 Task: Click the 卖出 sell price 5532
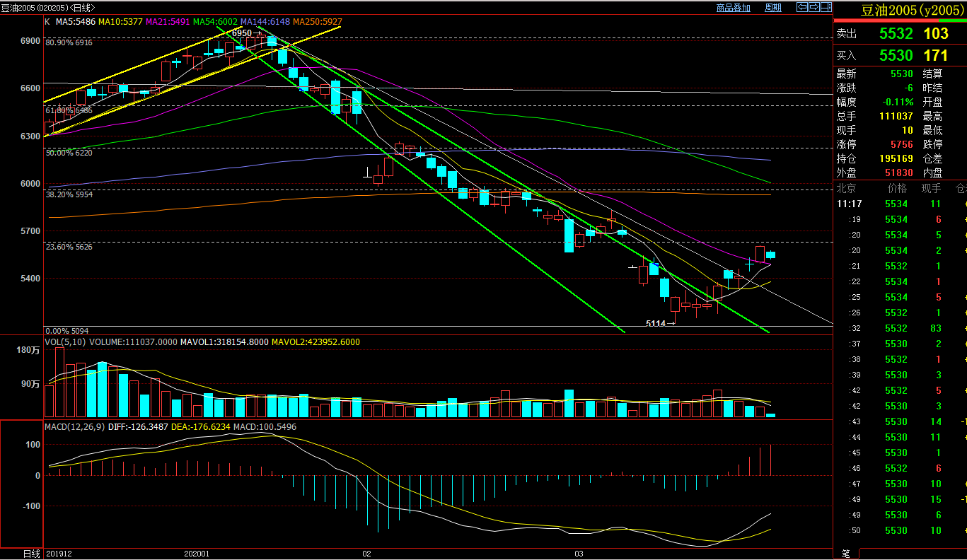tap(896, 34)
